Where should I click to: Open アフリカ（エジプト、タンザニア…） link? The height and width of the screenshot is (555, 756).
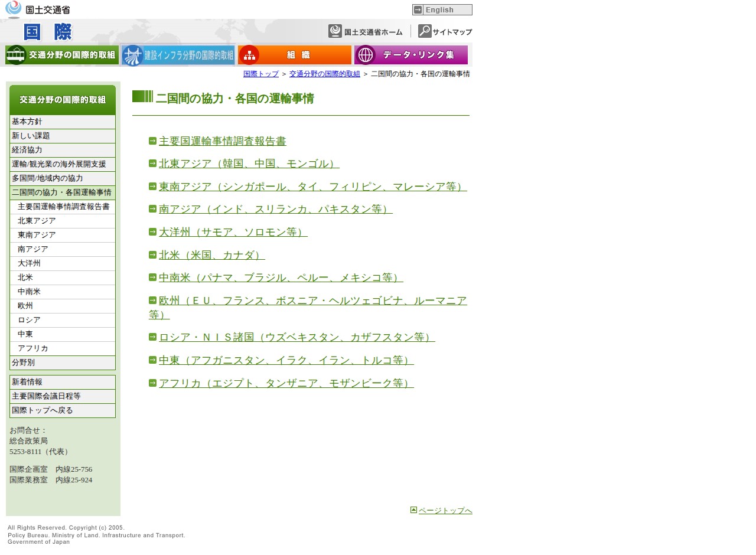pos(286,383)
